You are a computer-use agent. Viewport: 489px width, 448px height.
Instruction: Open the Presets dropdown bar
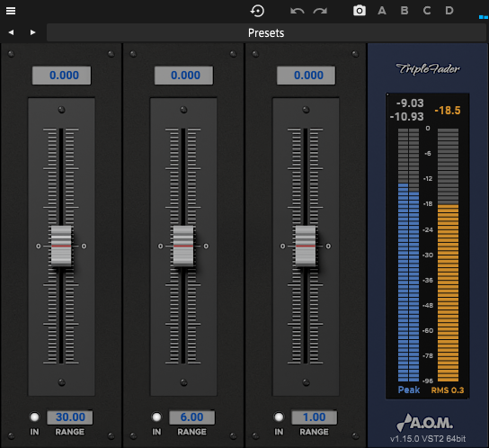tap(266, 32)
